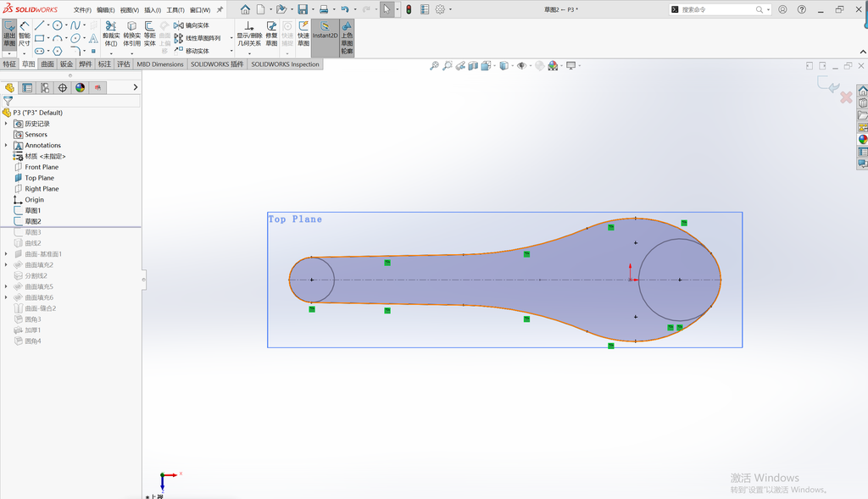
Task: Click the Zoom to Fit icon
Action: click(x=434, y=66)
